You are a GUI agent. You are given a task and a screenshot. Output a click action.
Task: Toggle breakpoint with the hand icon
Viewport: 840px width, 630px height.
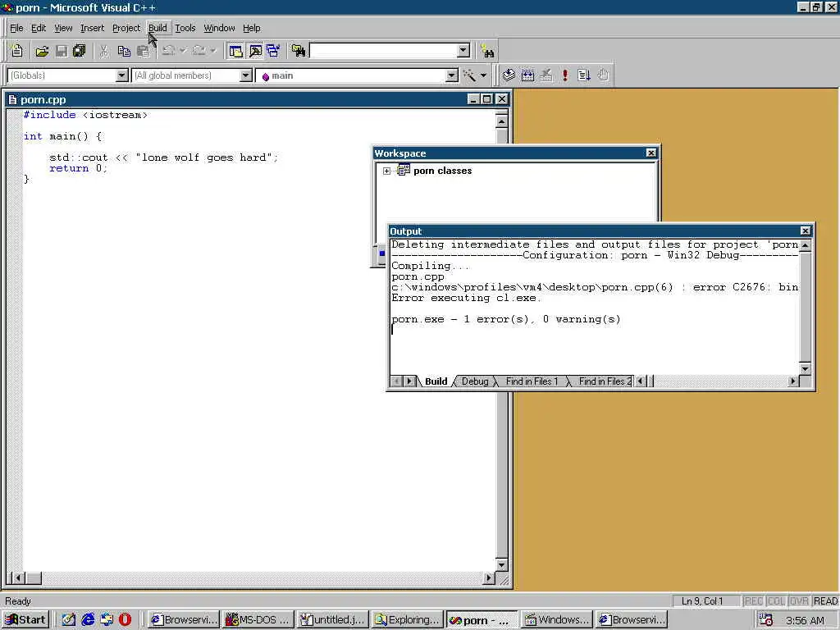click(603, 75)
